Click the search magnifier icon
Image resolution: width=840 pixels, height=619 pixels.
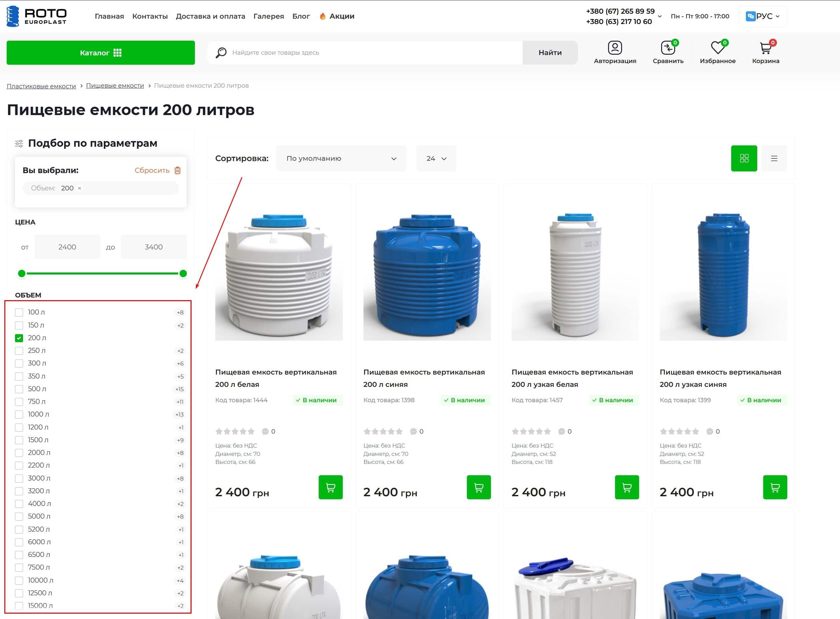[221, 52]
